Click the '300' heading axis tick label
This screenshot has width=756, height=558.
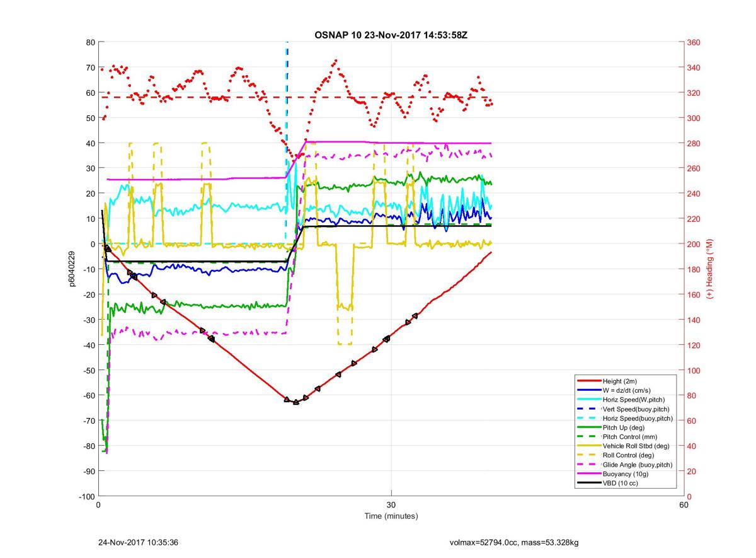coord(692,118)
